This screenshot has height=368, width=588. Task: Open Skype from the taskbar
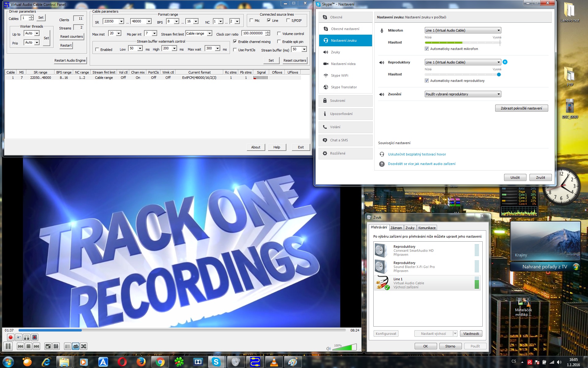pos(216,362)
